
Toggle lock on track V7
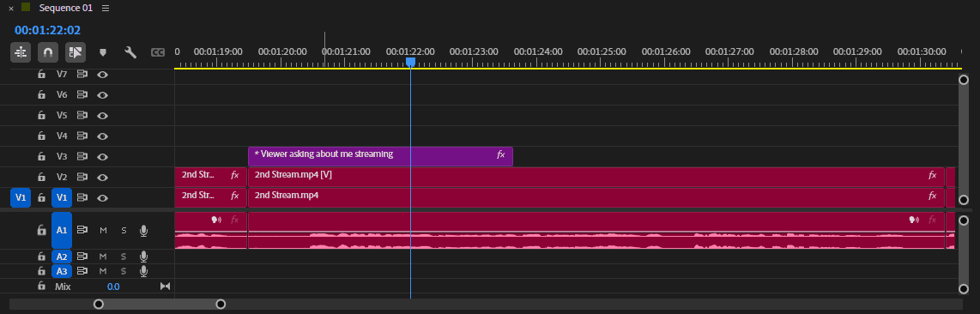pos(41,75)
